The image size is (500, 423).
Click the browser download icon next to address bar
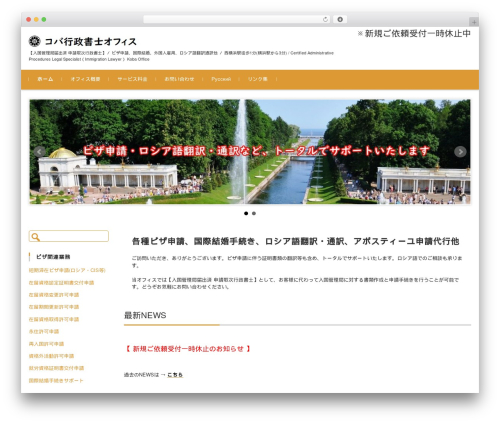340,19
